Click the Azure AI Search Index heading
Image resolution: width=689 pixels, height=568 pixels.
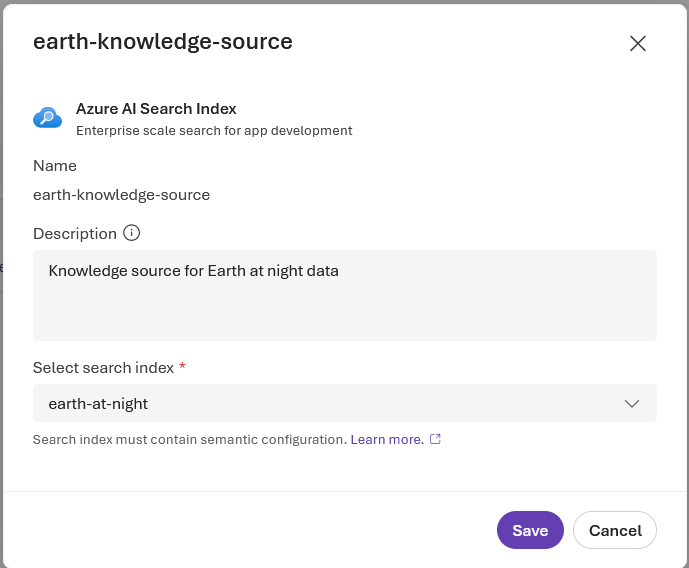click(156, 109)
